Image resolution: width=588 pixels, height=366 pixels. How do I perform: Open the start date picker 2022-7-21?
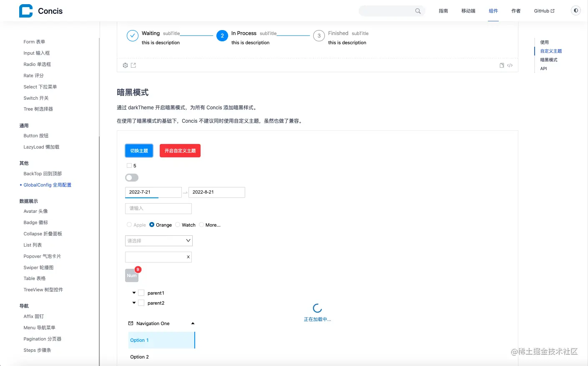(153, 192)
